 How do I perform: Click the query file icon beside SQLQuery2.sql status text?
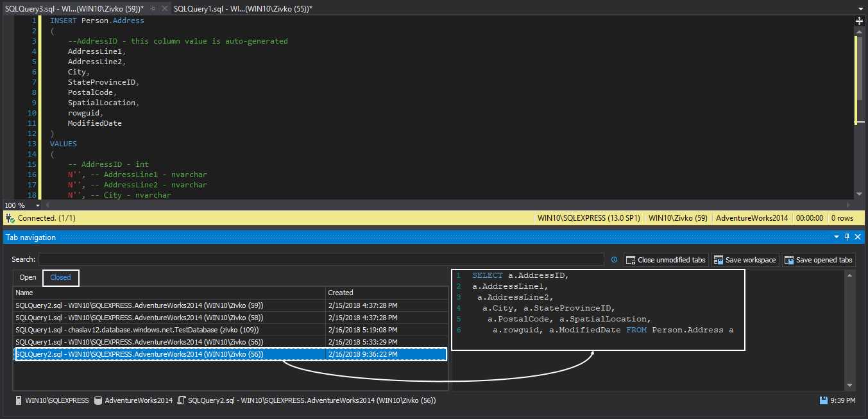coord(182,400)
